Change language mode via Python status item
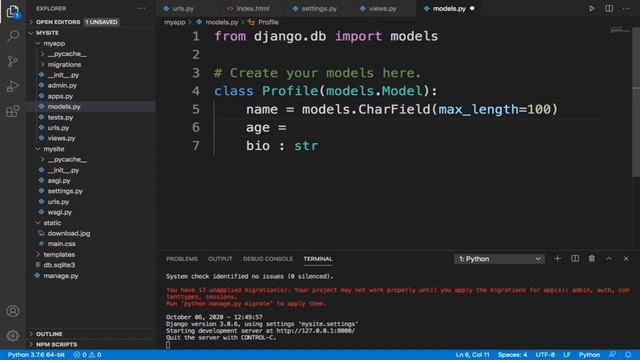The height and width of the screenshot is (360, 640). coord(589,355)
